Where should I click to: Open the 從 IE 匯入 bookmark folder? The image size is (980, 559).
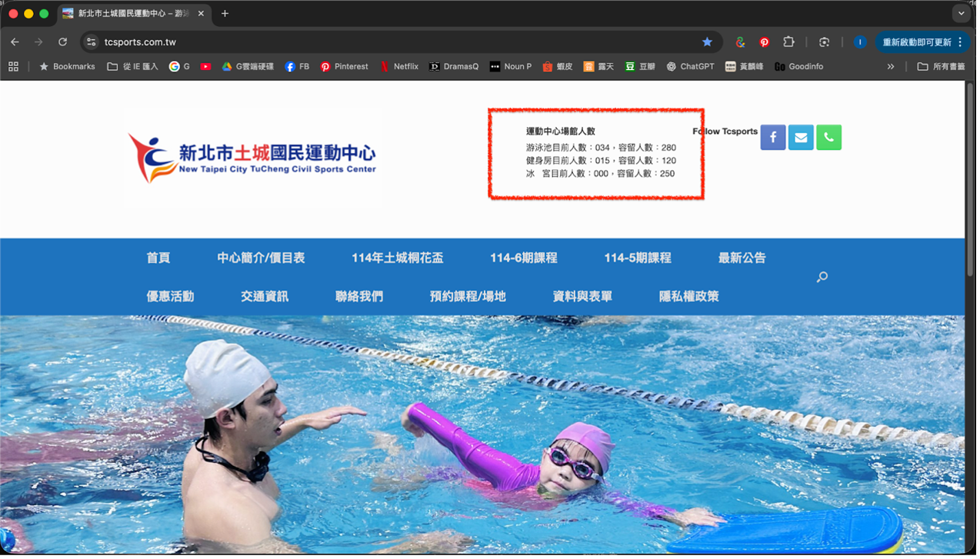tap(132, 67)
